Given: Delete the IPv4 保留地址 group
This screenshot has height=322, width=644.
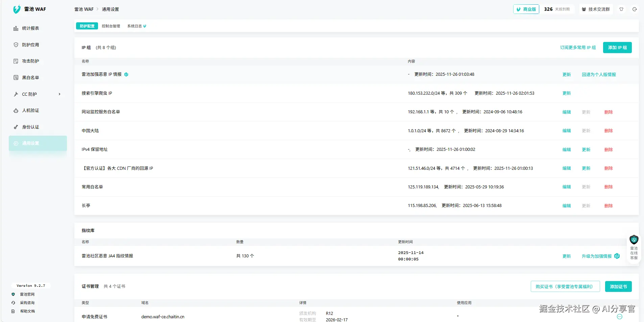Looking at the screenshot, I should coord(609,149).
